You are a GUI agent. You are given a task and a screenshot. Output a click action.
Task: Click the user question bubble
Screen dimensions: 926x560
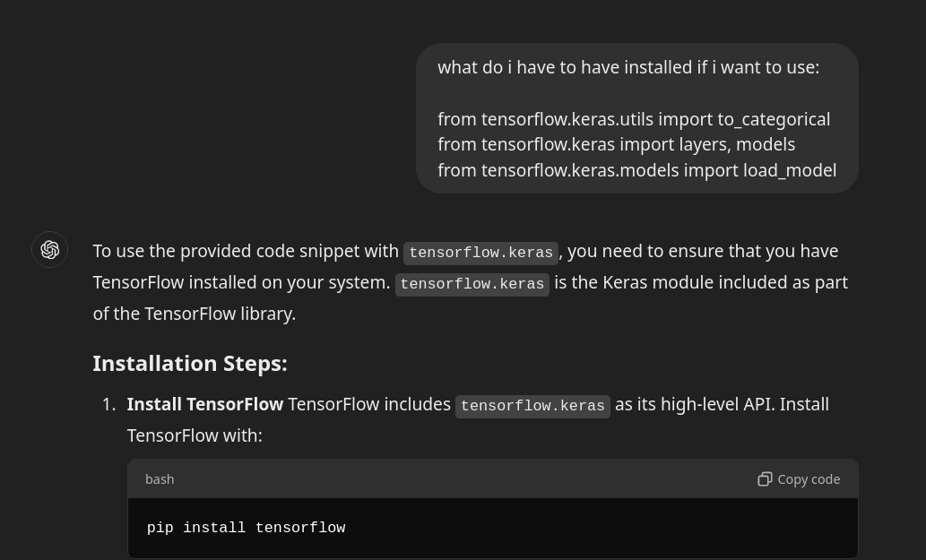click(x=636, y=117)
